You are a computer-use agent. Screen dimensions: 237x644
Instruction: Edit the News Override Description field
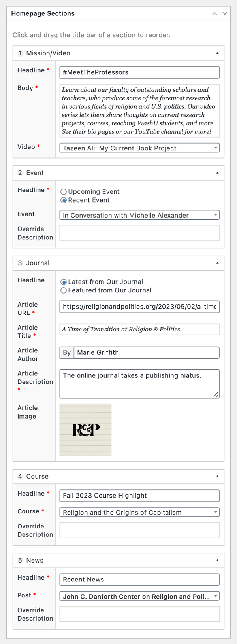tap(139, 614)
